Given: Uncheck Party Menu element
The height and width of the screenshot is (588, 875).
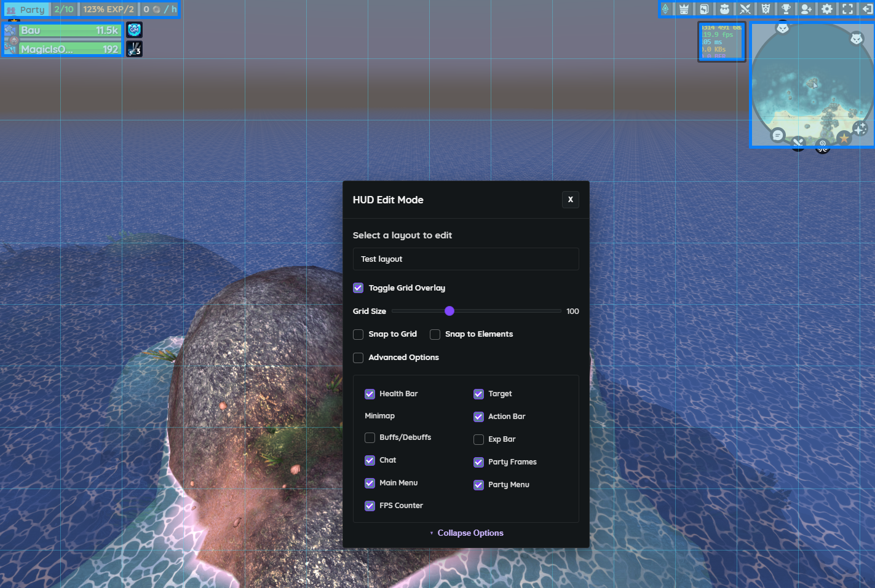Looking at the screenshot, I should pyautogui.click(x=478, y=485).
